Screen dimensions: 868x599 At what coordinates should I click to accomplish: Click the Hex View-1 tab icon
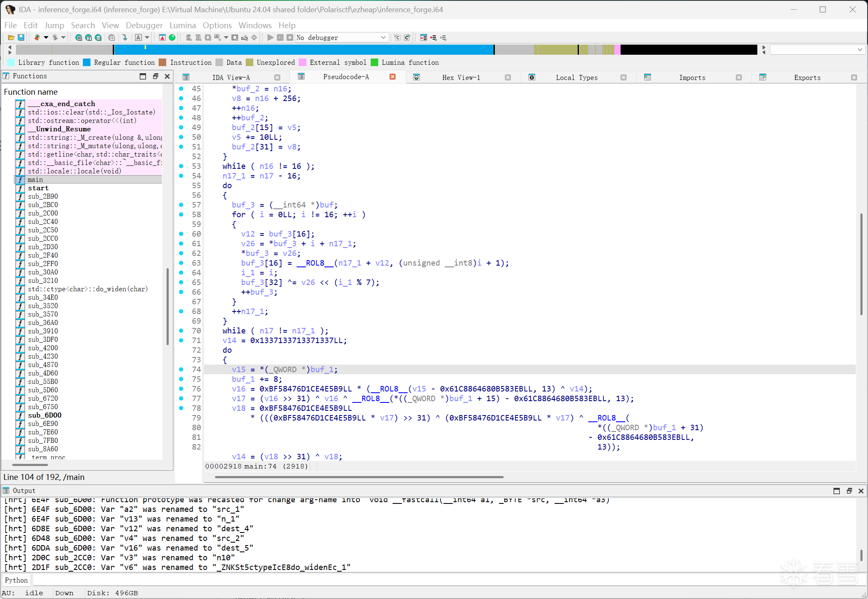417,77
